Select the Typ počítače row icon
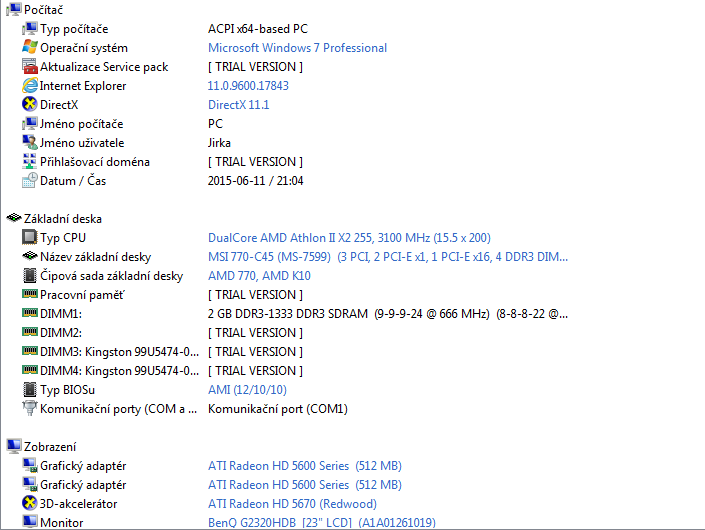The height and width of the screenshot is (530, 705). pos(30,29)
